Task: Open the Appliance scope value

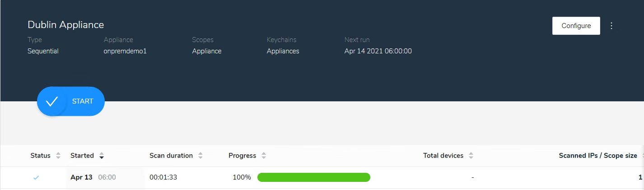Action: coord(207,51)
